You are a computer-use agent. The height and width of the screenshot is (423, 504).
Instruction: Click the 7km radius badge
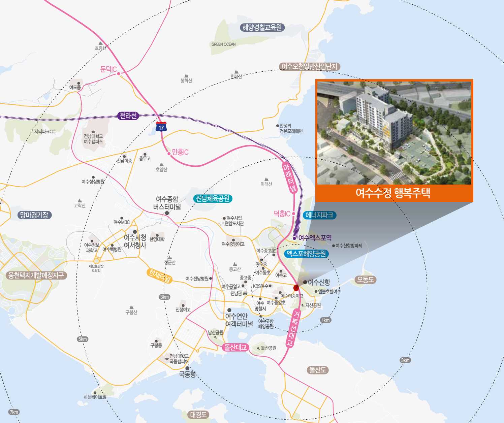[14, 412]
